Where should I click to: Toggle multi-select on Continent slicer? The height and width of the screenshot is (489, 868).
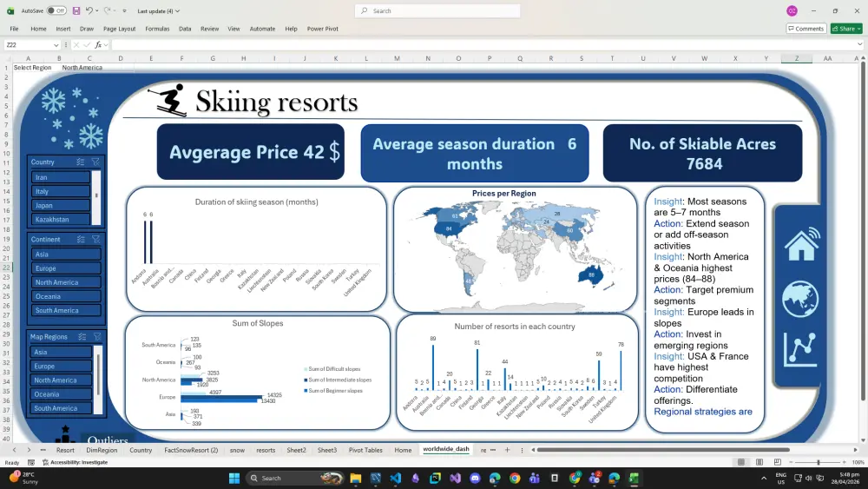tap(81, 239)
